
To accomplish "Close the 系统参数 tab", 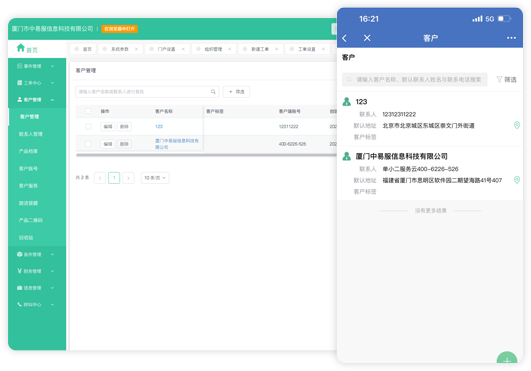I will (x=136, y=49).
